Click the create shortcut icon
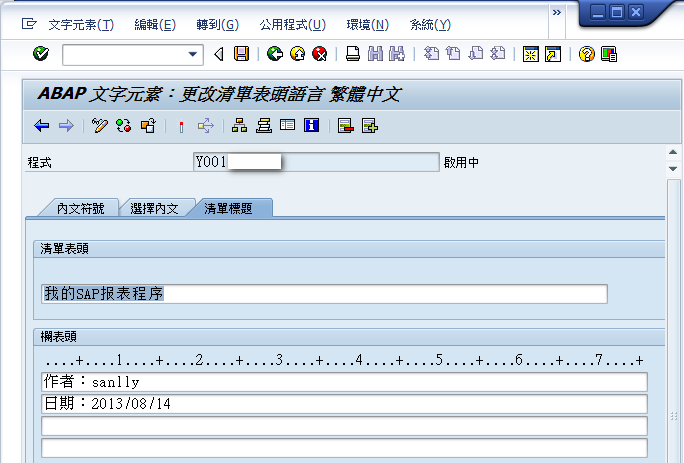 (x=553, y=55)
